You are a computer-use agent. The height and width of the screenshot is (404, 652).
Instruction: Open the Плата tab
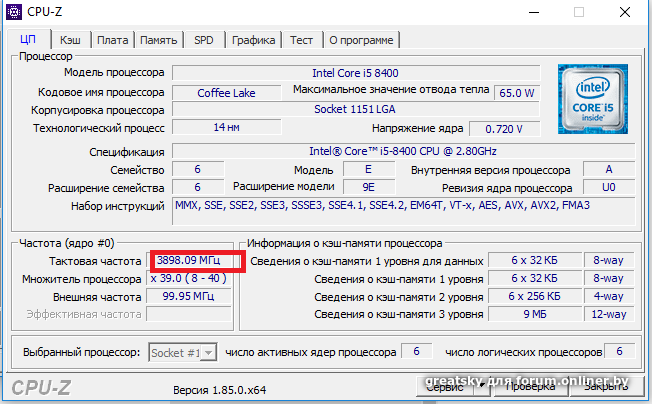click(112, 40)
